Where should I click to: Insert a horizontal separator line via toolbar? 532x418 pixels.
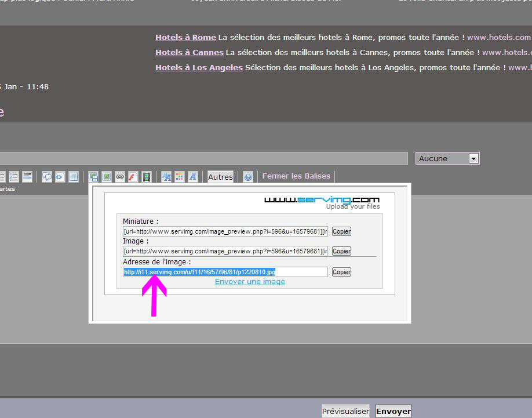[x=27, y=177]
